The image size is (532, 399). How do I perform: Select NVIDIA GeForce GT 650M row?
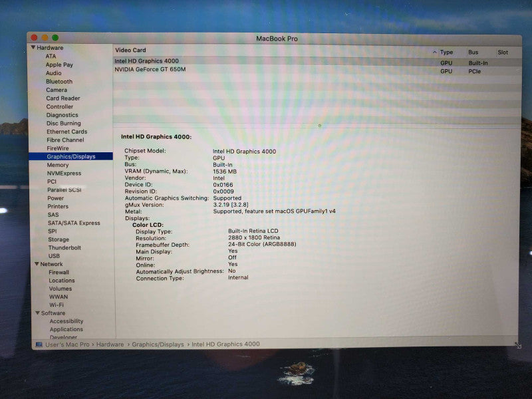click(317, 70)
